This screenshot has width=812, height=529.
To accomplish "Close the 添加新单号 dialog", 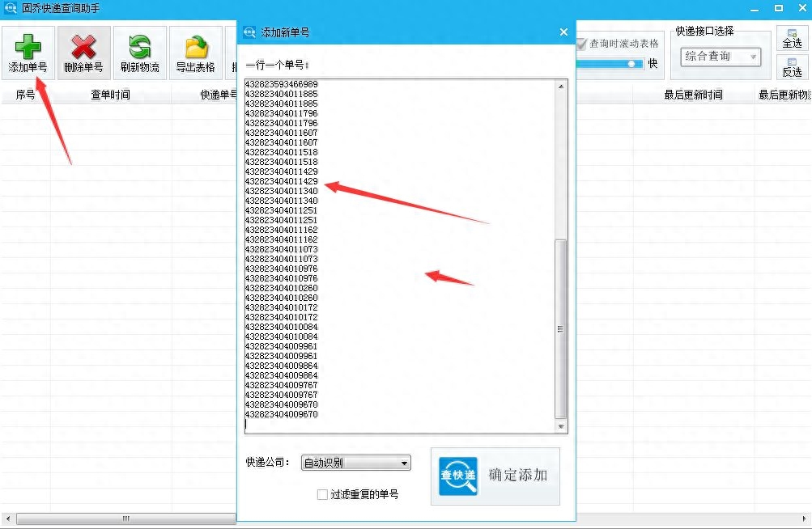I will [563, 32].
